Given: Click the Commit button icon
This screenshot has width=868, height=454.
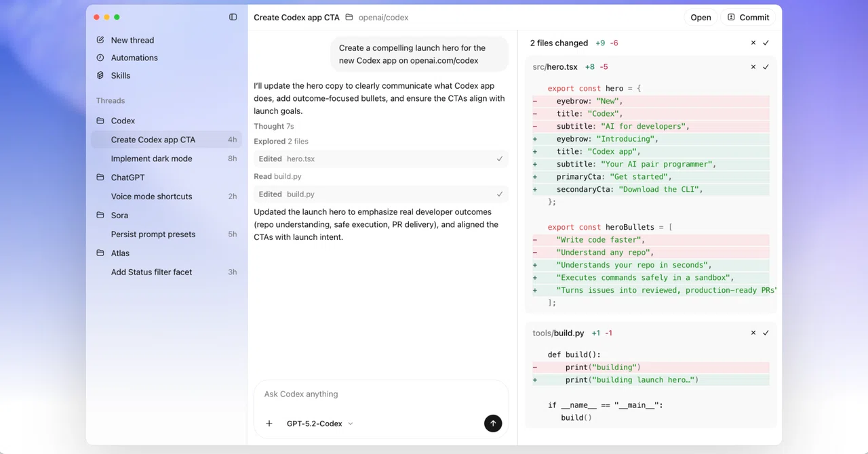Looking at the screenshot, I should (x=731, y=17).
